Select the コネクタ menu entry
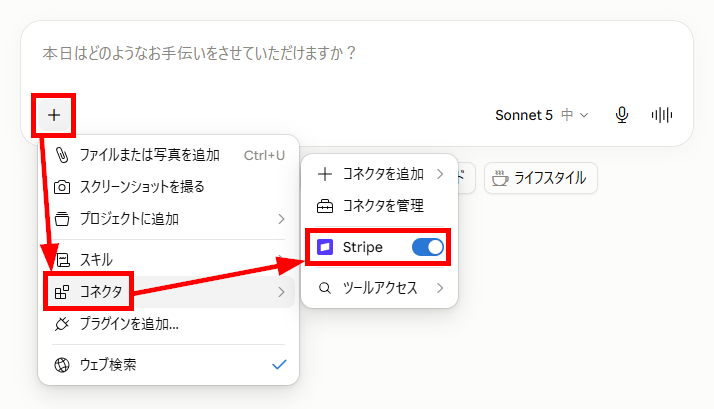Image resolution: width=714 pixels, height=409 pixels. tap(168, 292)
